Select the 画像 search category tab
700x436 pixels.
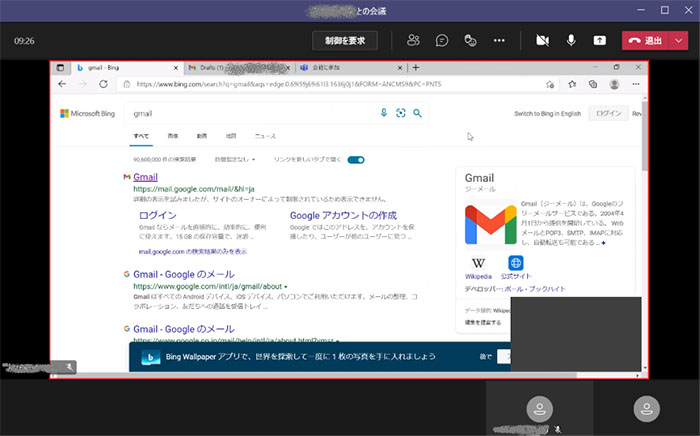[x=172, y=135]
